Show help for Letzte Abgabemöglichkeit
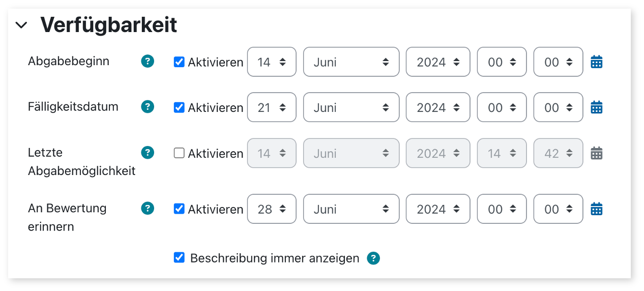This screenshot has width=644, height=291. pos(148,152)
